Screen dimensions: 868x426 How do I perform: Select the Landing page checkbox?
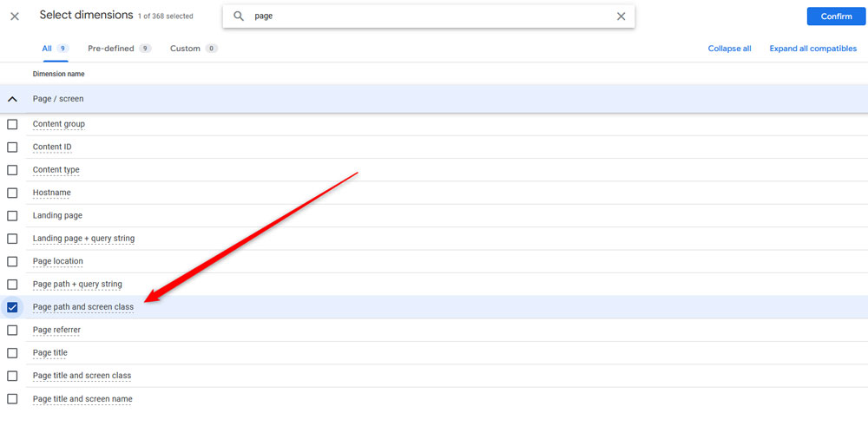coord(12,215)
